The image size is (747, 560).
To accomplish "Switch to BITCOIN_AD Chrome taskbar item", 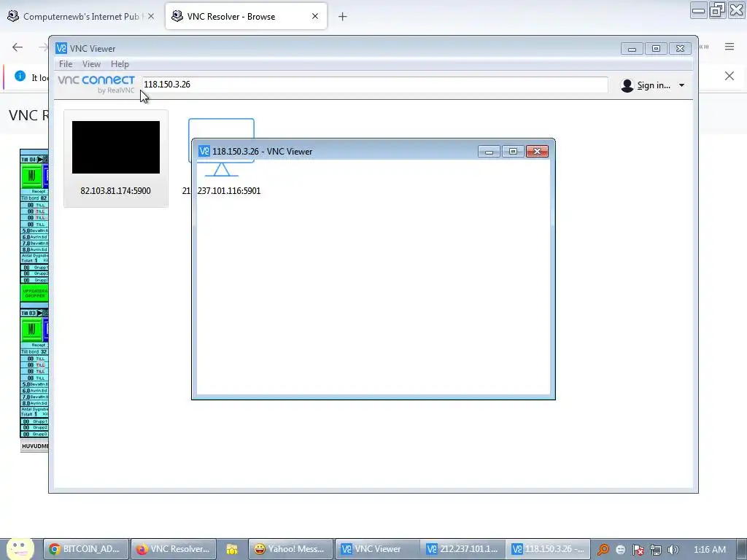I will [x=86, y=549].
